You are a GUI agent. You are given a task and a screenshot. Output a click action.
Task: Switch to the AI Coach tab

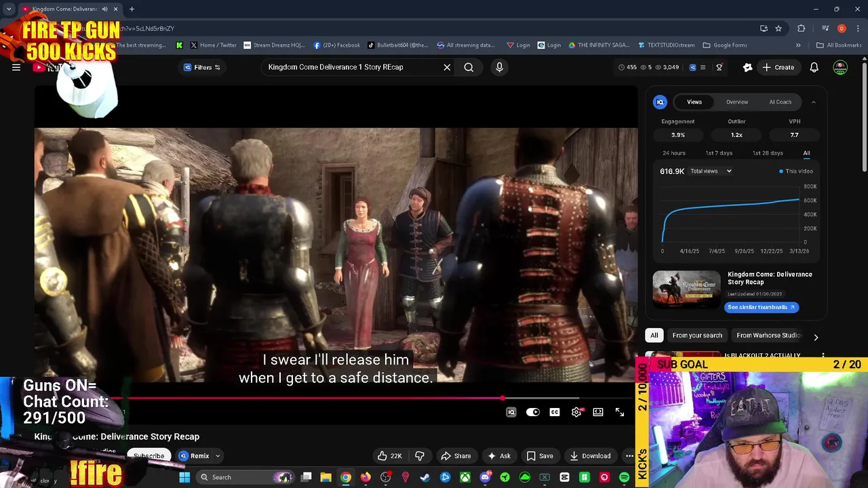pos(780,102)
